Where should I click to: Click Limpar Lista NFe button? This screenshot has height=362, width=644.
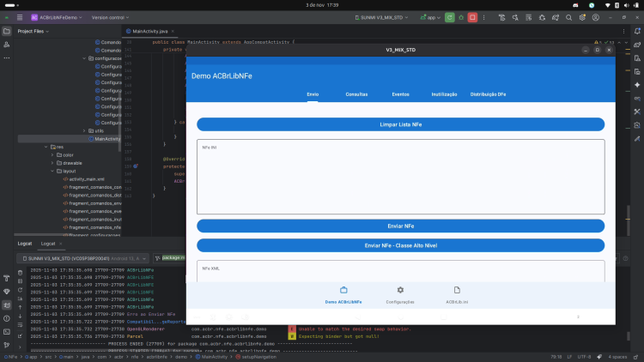click(x=400, y=124)
